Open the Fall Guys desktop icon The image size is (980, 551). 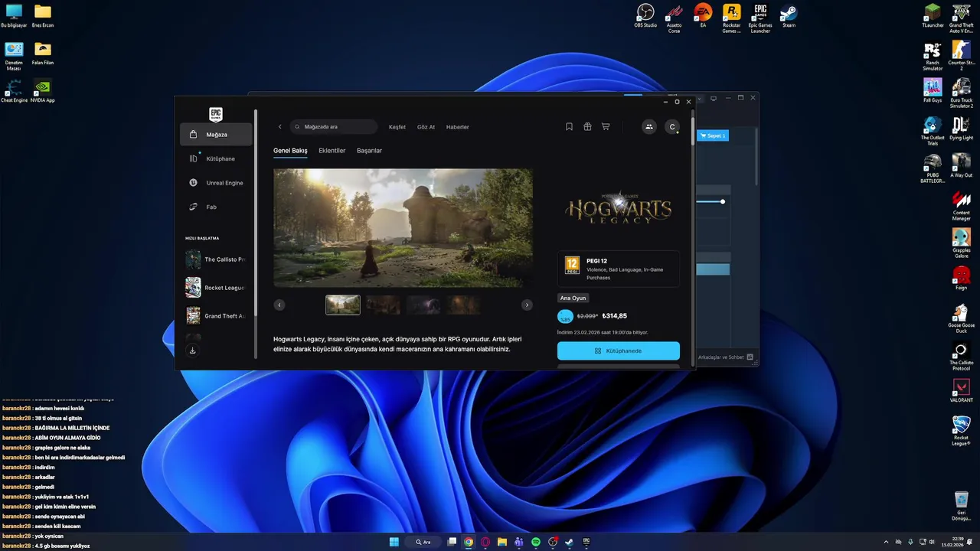pos(933,90)
